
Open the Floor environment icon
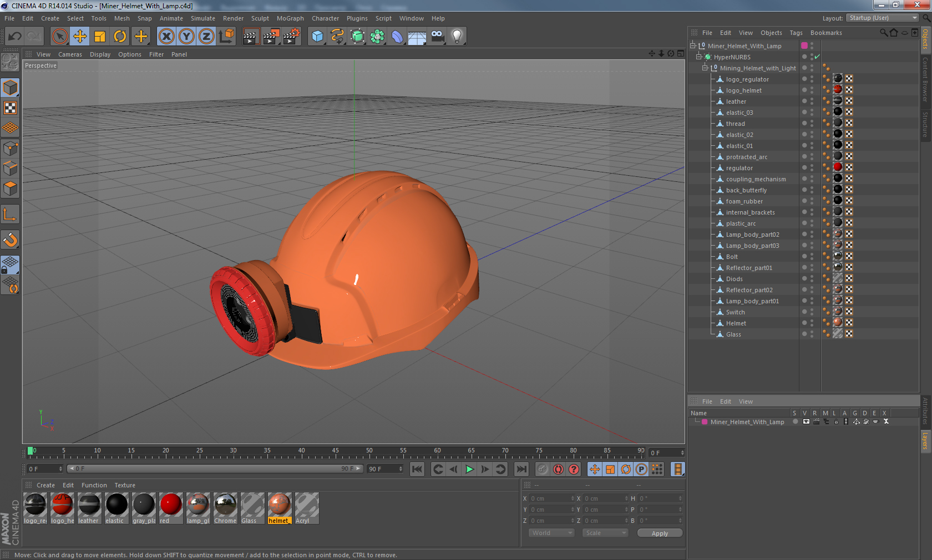coord(417,37)
